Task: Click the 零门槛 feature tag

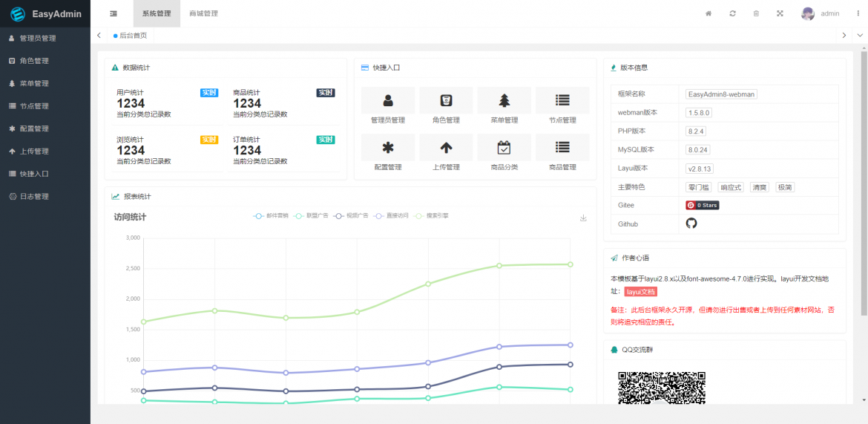Action: [699, 187]
